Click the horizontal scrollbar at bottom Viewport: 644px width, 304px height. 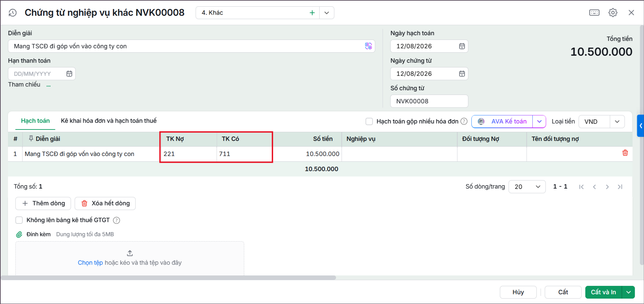pyautogui.click(x=169, y=278)
